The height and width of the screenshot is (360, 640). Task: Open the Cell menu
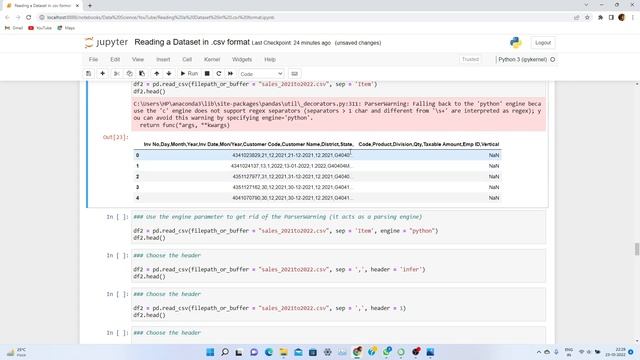tap(187, 60)
